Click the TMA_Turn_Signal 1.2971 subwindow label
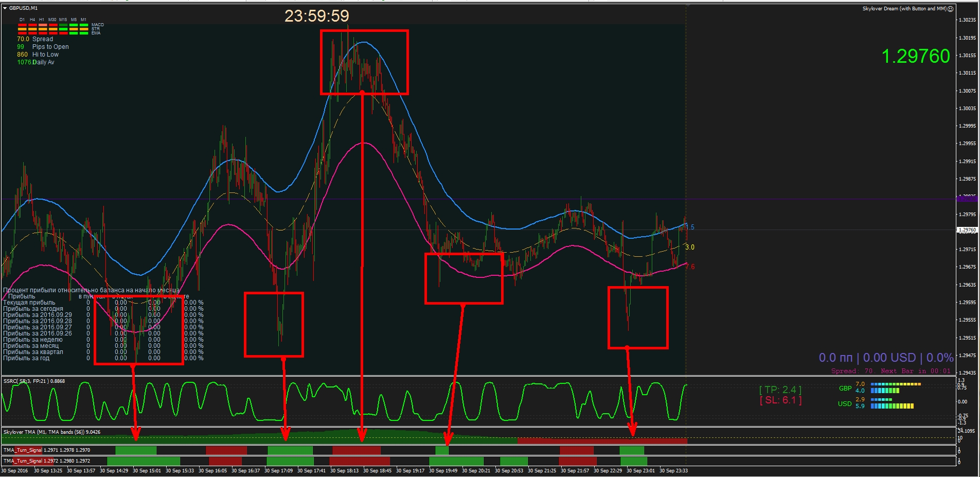Screen dimensions: 980x477 [47, 450]
